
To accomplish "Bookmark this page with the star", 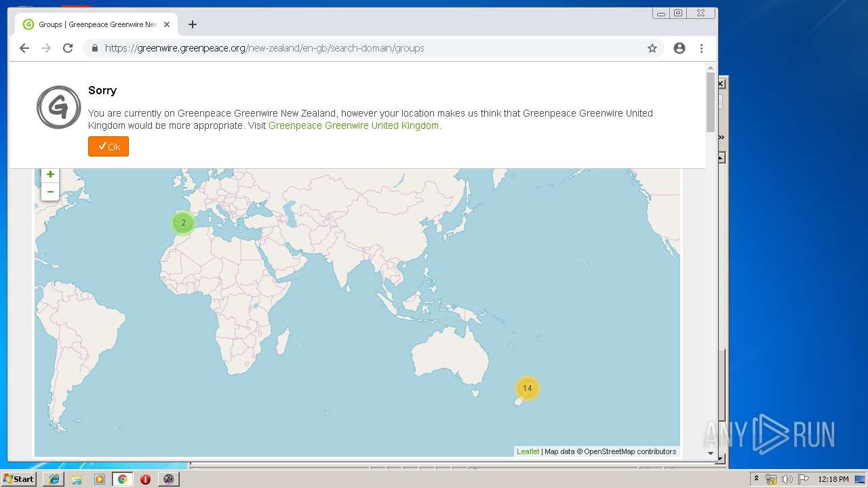I will (652, 48).
